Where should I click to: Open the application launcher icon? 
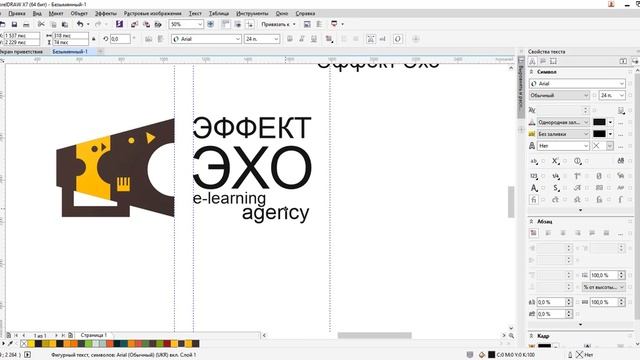334,24
